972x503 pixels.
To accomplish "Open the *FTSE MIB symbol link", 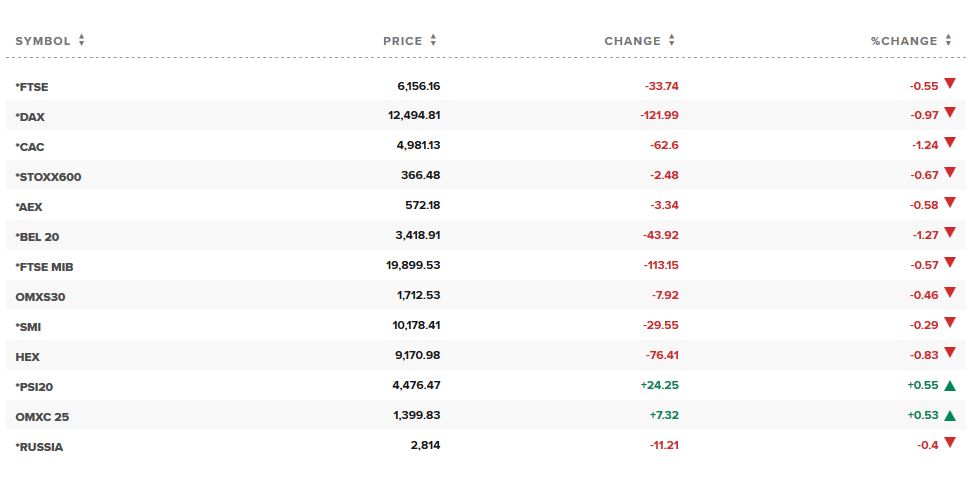I will point(44,267).
